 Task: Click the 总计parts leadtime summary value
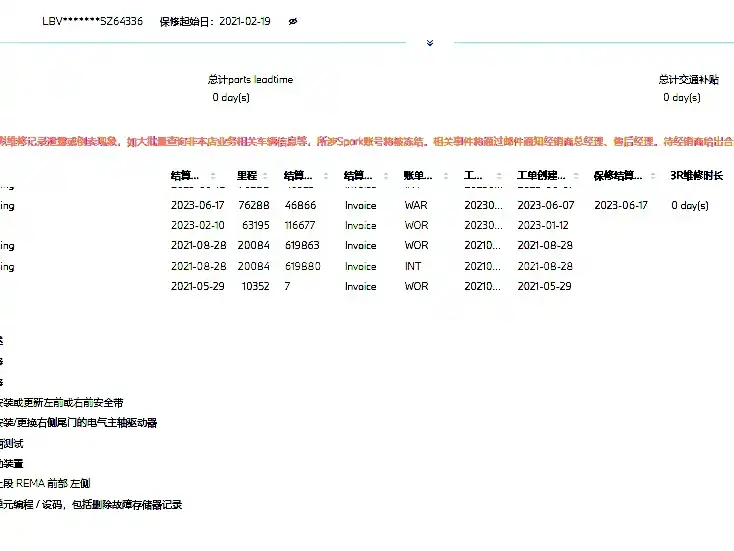click(x=231, y=97)
